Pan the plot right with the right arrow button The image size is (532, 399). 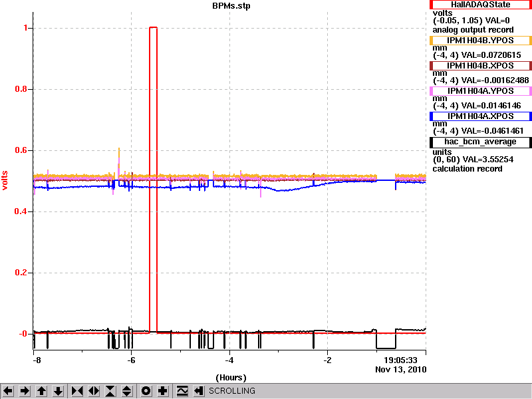point(25,391)
